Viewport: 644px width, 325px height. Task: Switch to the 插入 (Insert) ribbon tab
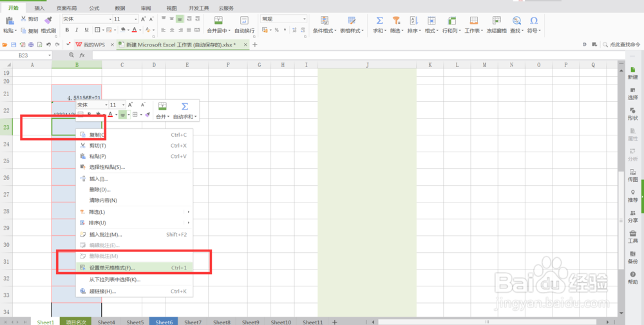click(x=39, y=8)
